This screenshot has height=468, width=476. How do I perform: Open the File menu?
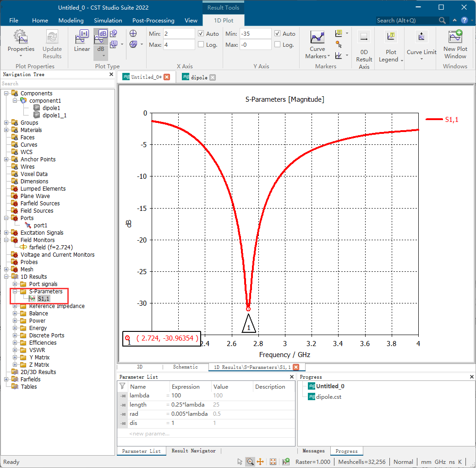pos(14,20)
